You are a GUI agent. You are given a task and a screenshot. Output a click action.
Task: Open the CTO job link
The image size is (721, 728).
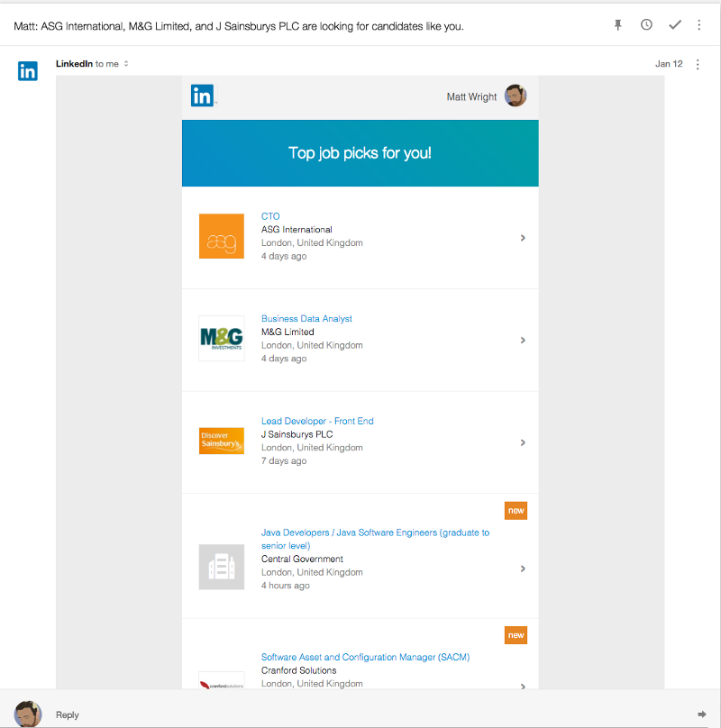270,216
